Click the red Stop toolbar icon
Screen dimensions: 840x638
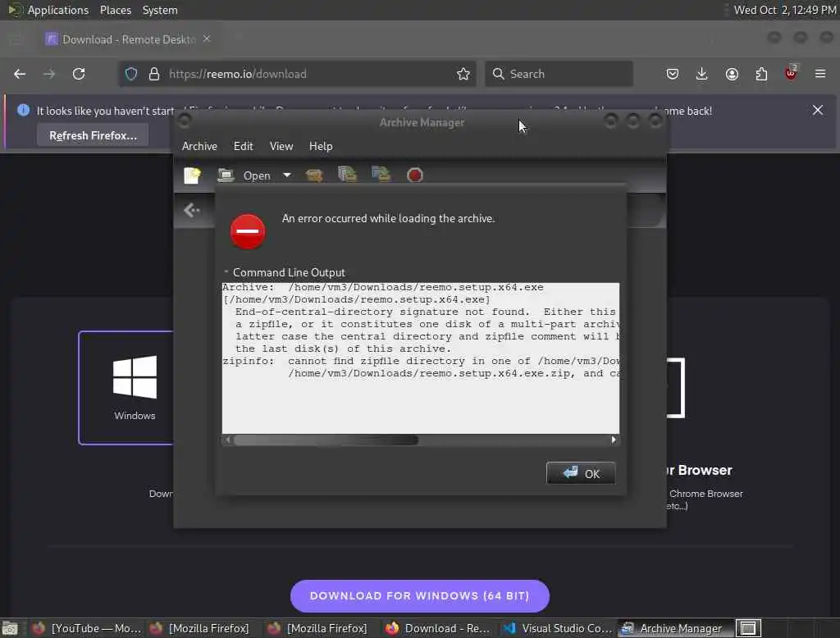pos(414,175)
